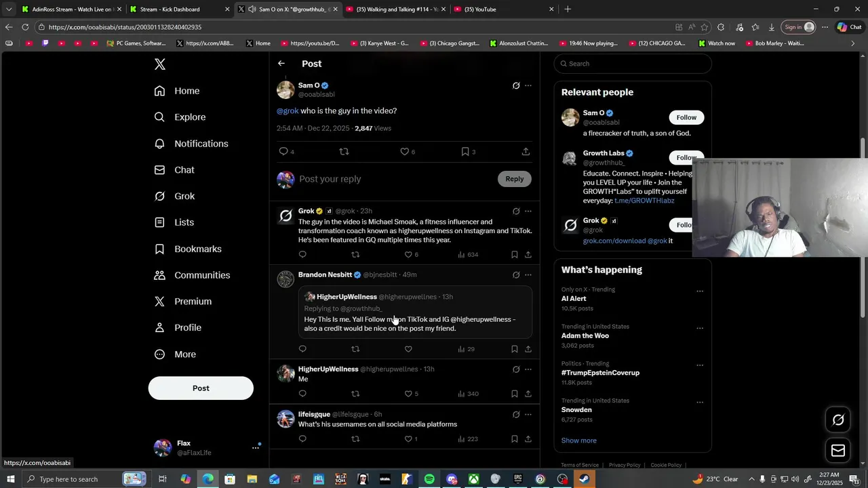The image size is (868, 488).
Task: Open Home in the sidebar
Action: pyautogui.click(x=177, y=91)
